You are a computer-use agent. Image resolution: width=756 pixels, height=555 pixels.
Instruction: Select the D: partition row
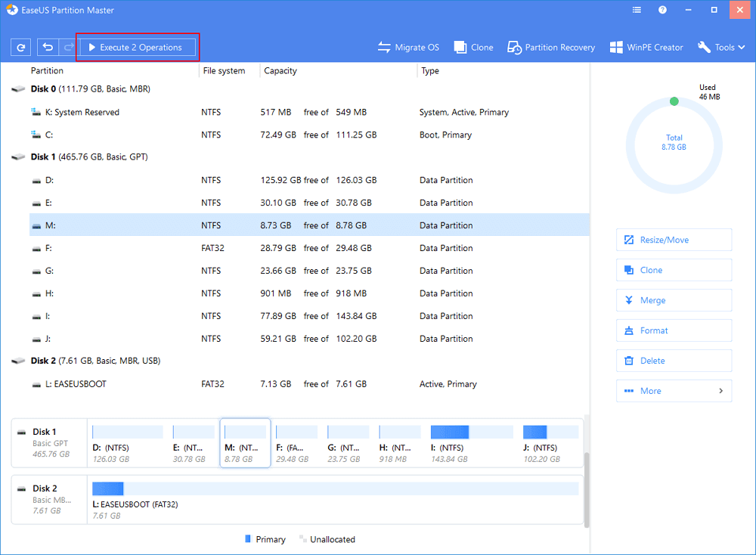(x=309, y=181)
